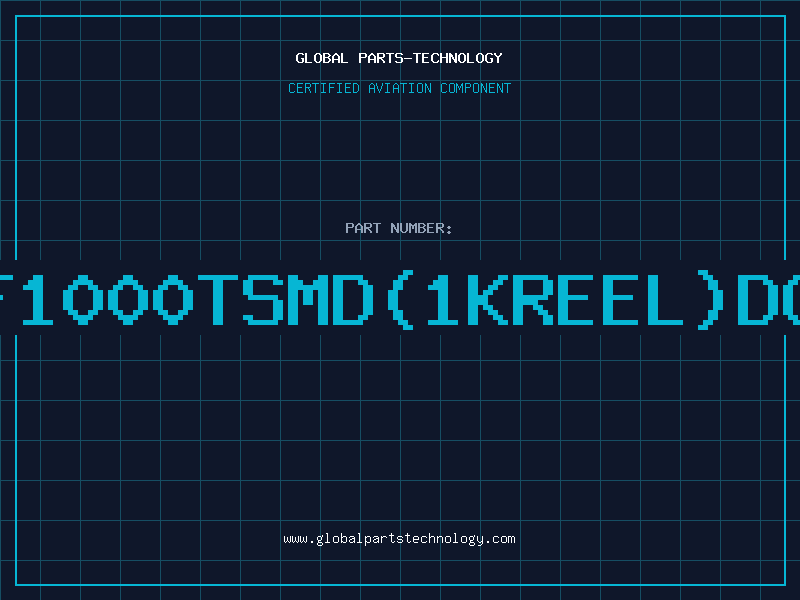This screenshot has height=600, width=800.
Task: Click the GLOBAL PARTS-TECHNOLOGY heading
Action: [399, 58]
